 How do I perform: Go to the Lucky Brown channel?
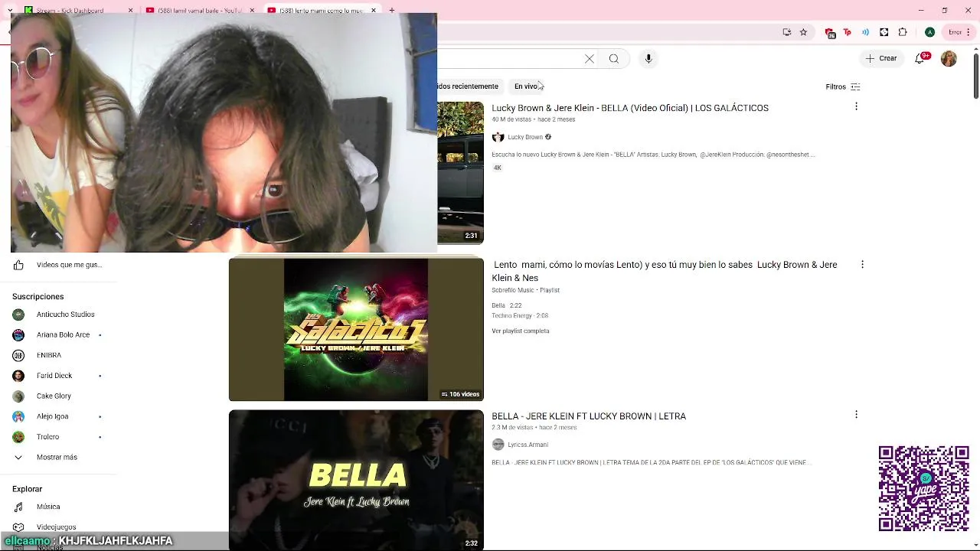[525, 137]
